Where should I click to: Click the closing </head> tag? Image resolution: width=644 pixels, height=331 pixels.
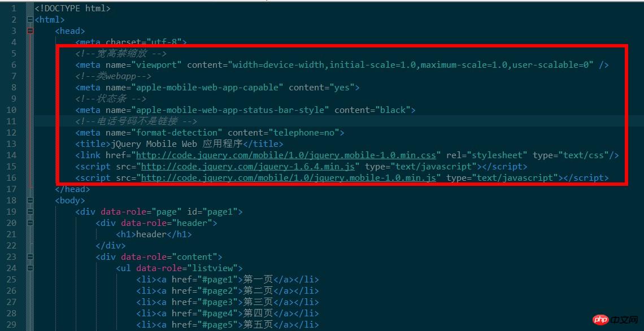[73, 189]
